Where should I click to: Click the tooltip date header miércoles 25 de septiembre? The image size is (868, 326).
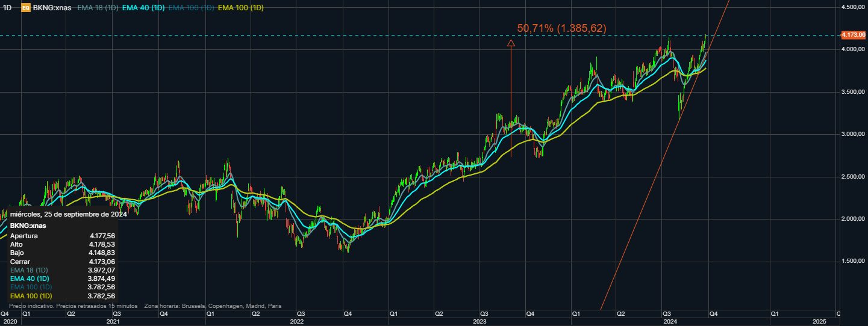click(x=68, y=214)
